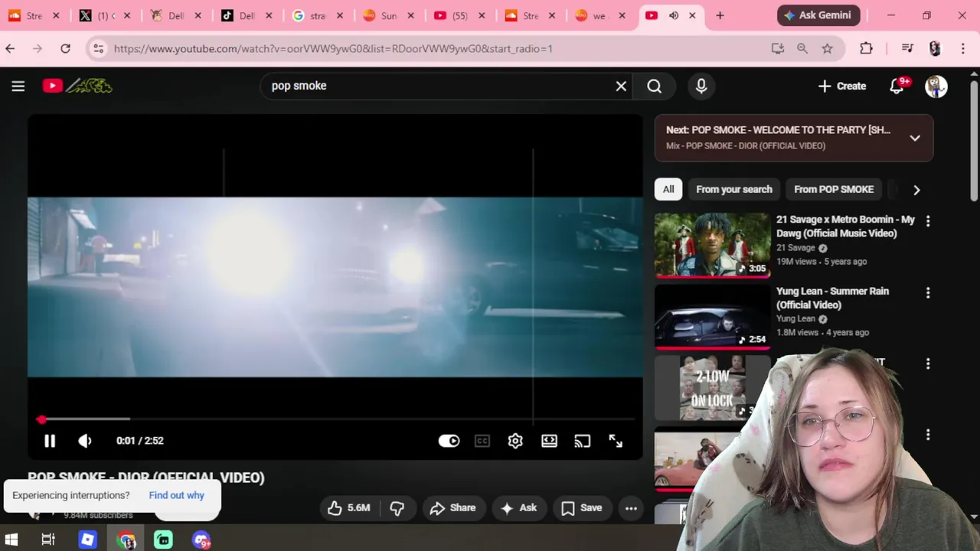Screen dimensions: 980x551
Task: Toggle the autoplay switch
Action: [x=449, y=441]
